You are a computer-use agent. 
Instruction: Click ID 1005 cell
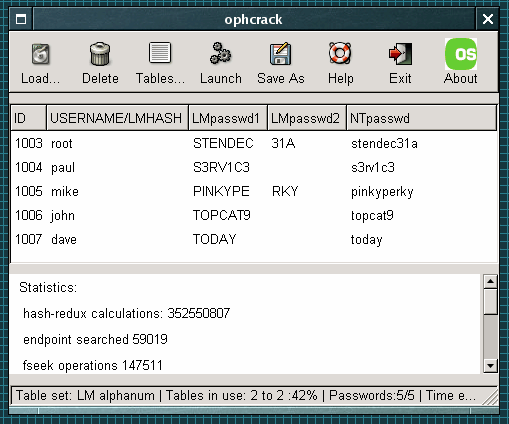pos(29,191)
